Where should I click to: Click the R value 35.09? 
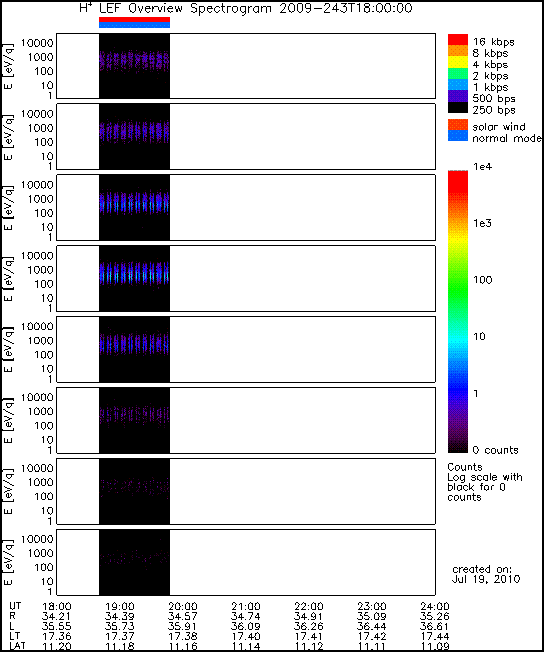click(372, 616)
